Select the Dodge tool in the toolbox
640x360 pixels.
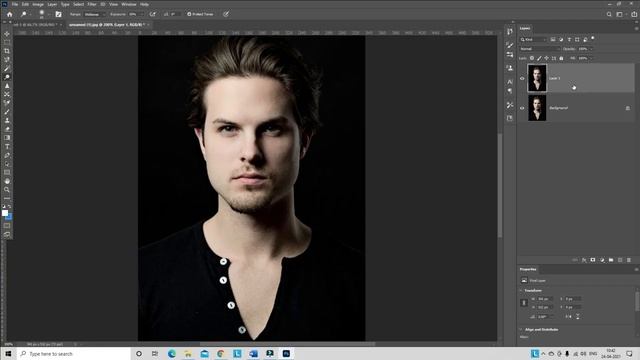[x=7, y=77]
